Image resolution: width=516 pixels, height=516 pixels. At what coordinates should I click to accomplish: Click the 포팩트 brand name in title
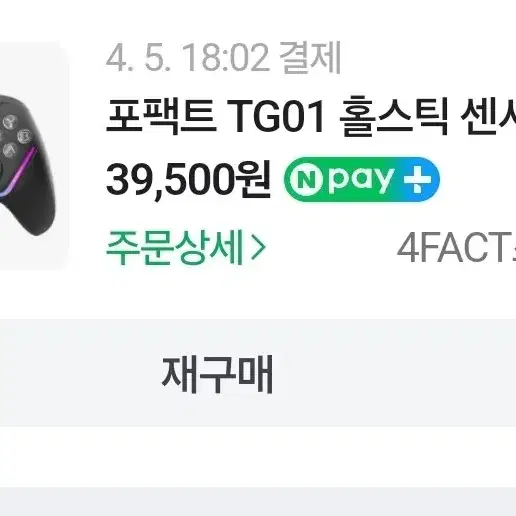161,116
